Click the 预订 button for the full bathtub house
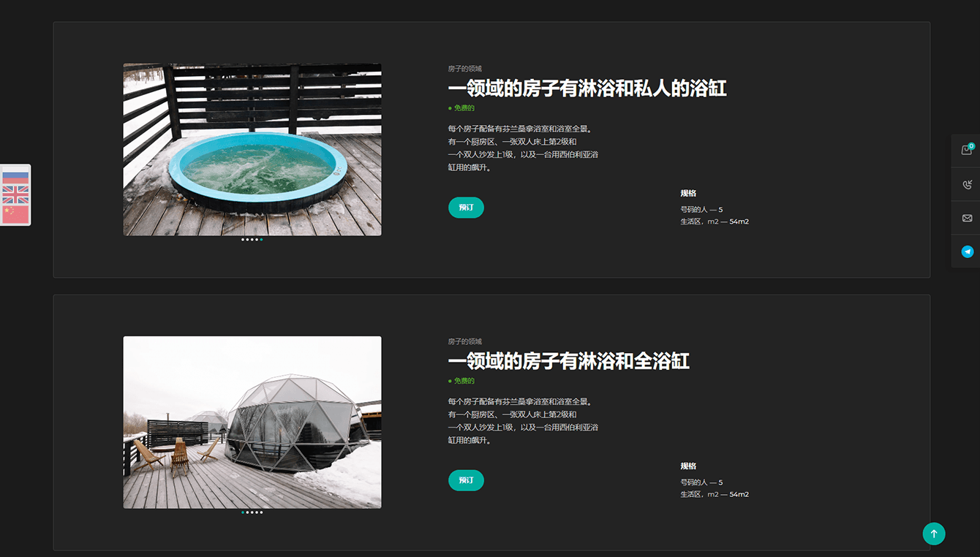Viewport: 980px width, 557px height. 466,480
